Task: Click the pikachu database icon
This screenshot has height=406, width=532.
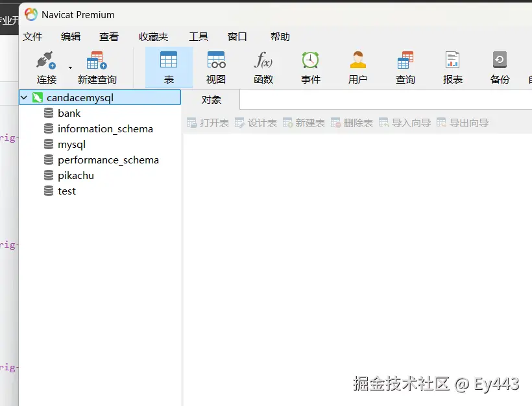Action: (49, 175)
